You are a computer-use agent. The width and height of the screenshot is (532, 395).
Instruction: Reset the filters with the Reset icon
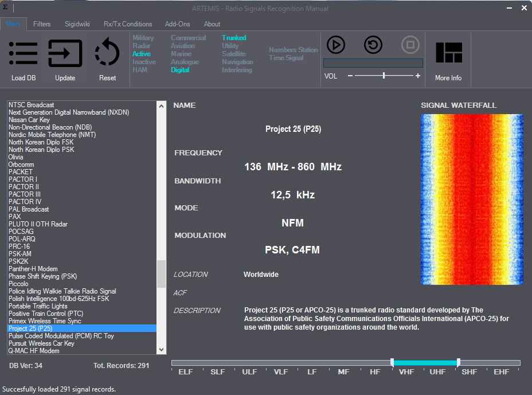coord(107,52)
